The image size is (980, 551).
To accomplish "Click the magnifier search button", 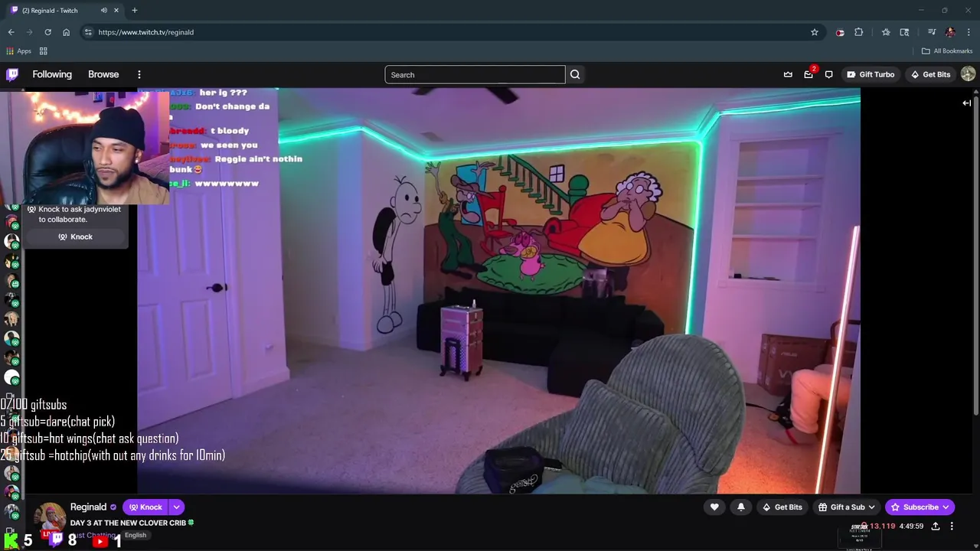I will [575, 74].
